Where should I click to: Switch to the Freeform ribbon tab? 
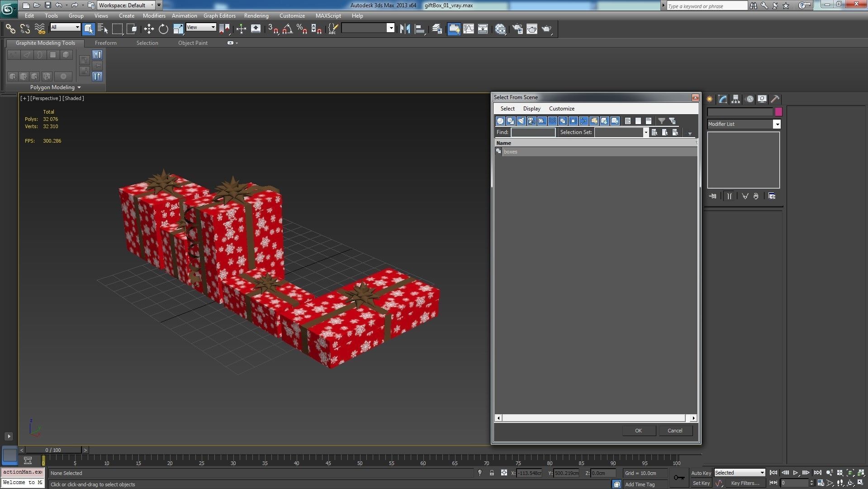click(105, 43)
